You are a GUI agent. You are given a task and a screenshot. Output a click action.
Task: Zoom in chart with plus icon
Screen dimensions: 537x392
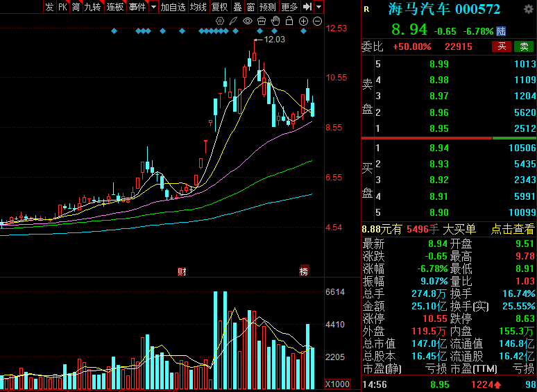(x=303, y=22)
